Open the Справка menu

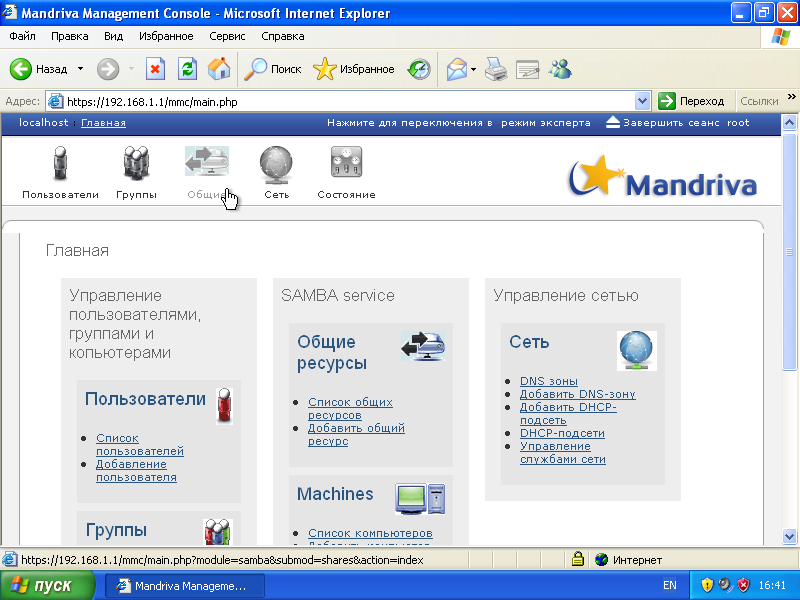283,36
